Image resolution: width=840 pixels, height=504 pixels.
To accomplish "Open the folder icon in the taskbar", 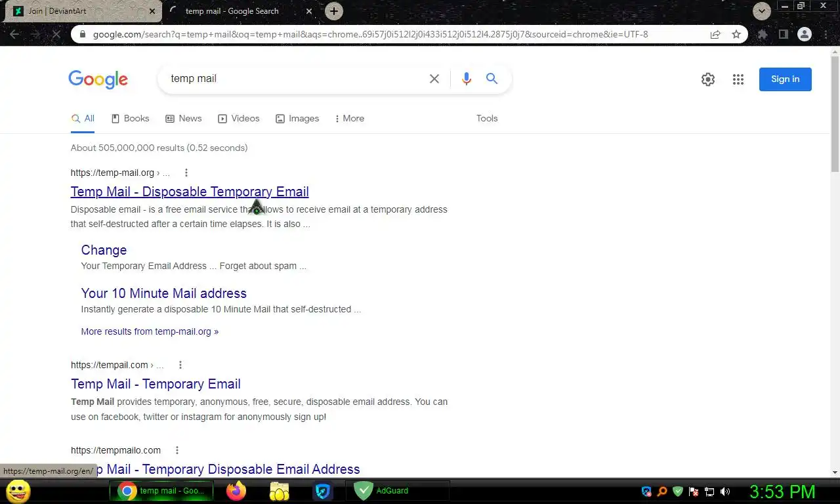I will point(280,491).
